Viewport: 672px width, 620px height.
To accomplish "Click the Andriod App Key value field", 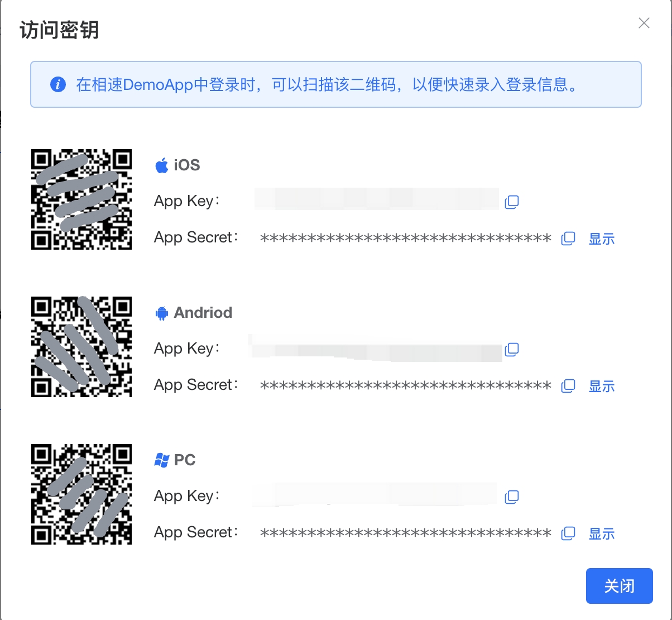I will [376, 347].
